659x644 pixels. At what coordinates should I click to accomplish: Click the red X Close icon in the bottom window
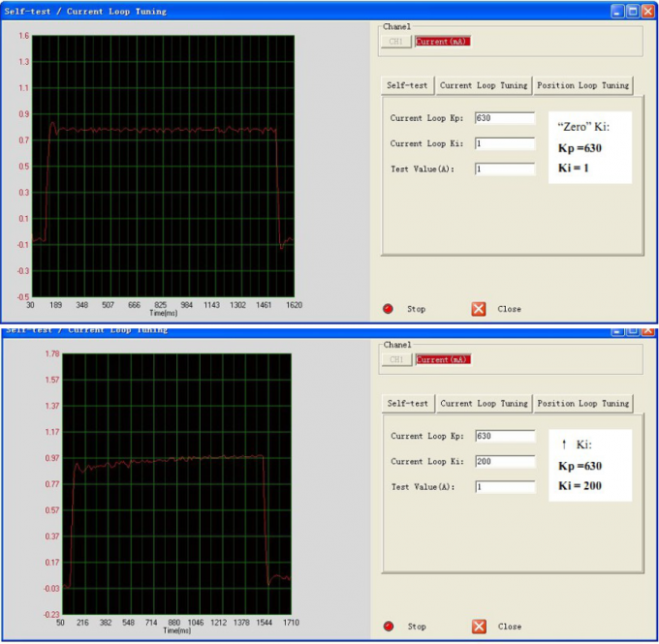click(x=479, y=627)
